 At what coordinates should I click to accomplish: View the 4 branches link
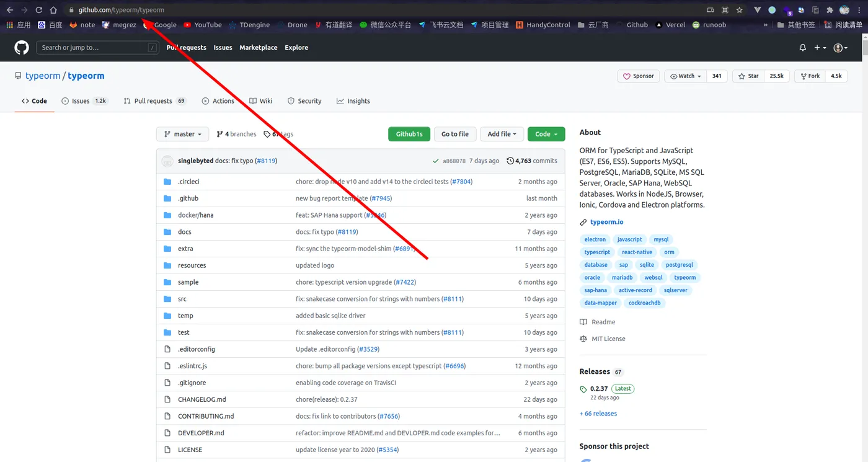[236, 134]
